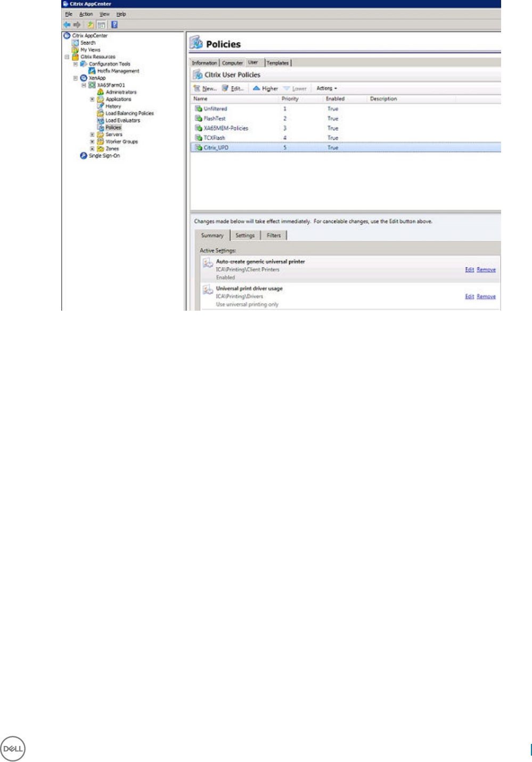Sort by the Enabled column header
This screenshot has height=762, width=532.
pos(345,99)
